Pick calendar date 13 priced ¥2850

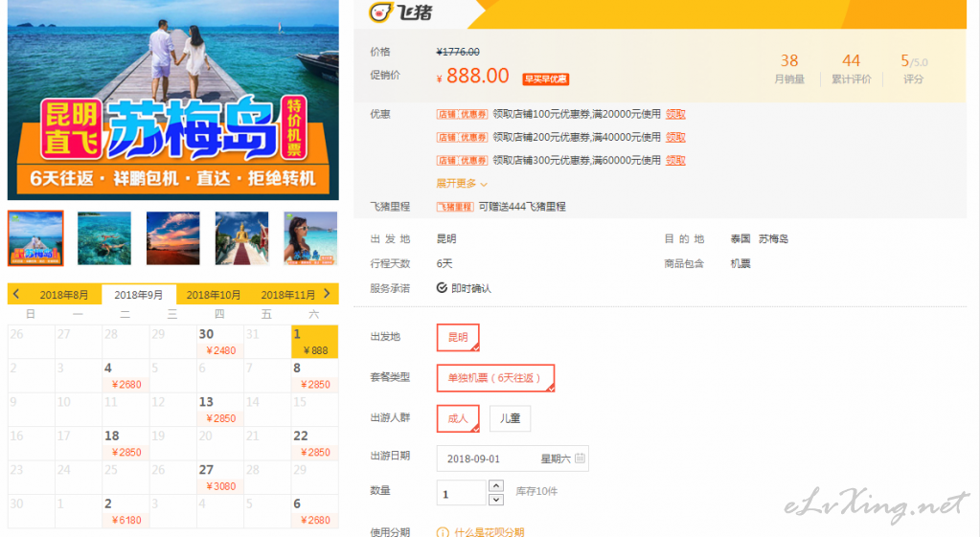220,410
